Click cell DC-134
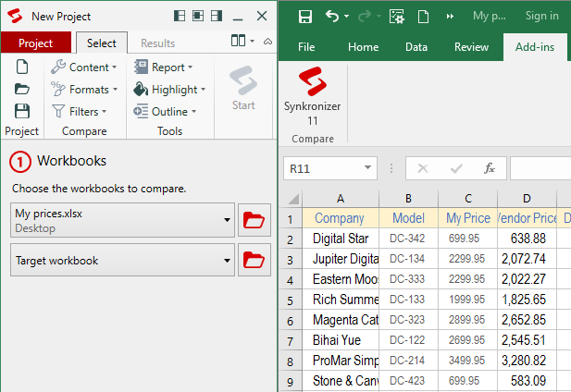 point(409,259)
